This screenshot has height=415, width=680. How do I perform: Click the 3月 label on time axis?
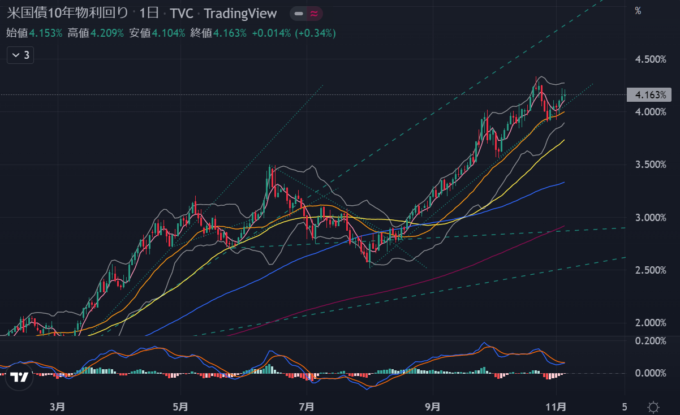pos(57,407)
